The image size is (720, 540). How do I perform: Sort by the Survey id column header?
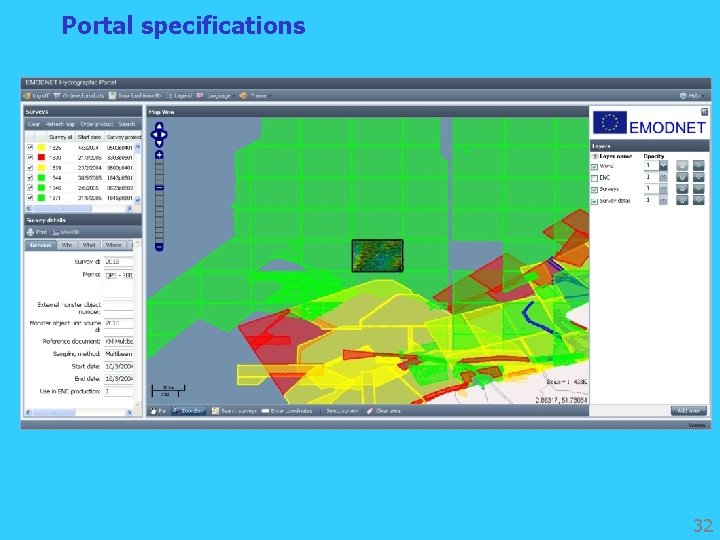(61, 137)
